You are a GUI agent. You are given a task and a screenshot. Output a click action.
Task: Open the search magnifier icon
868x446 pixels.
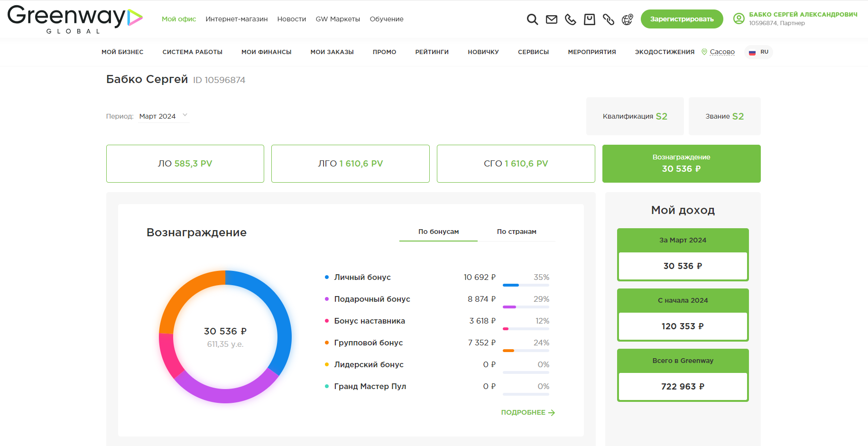pyautogui.click(x=532, y=19)
